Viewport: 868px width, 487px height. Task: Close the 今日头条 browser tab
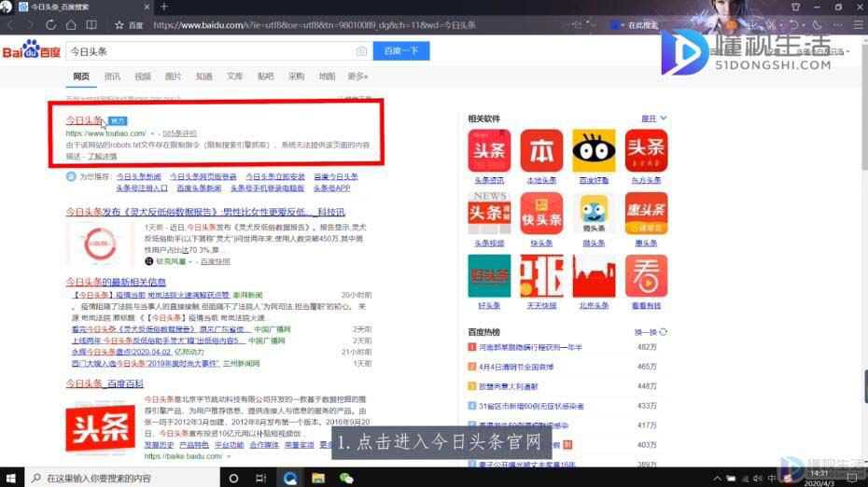pyautogui.click(x=147, y=7)
